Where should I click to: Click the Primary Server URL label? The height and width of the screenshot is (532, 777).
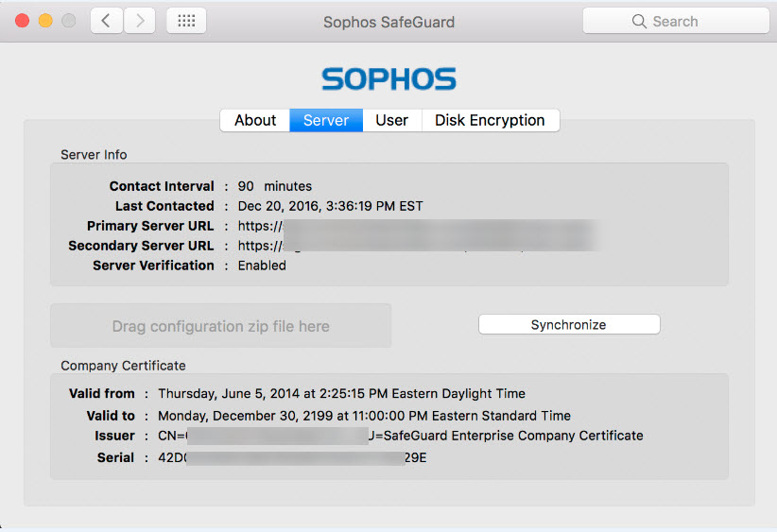(150, 226)
